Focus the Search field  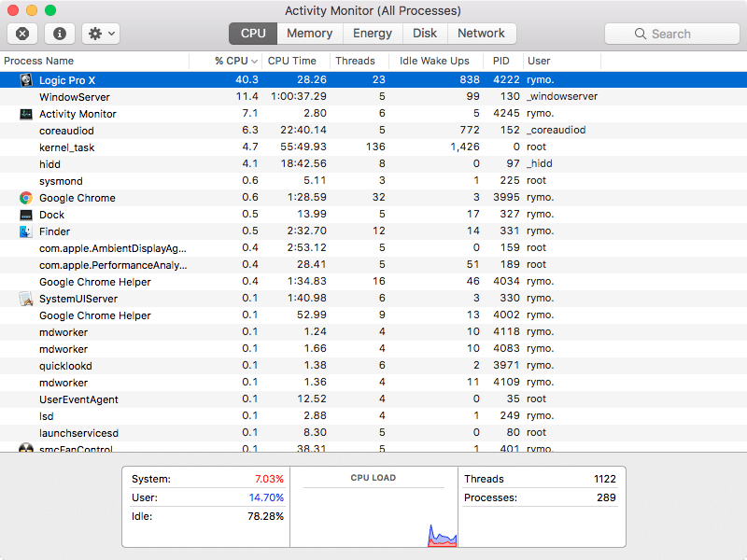tap(671, 34)
